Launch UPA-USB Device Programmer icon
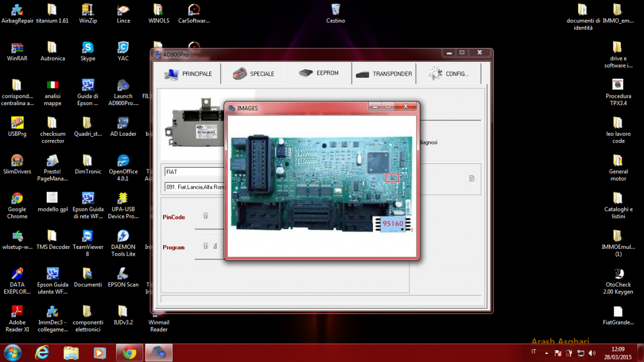644x362 pixels. coord(123,205)
